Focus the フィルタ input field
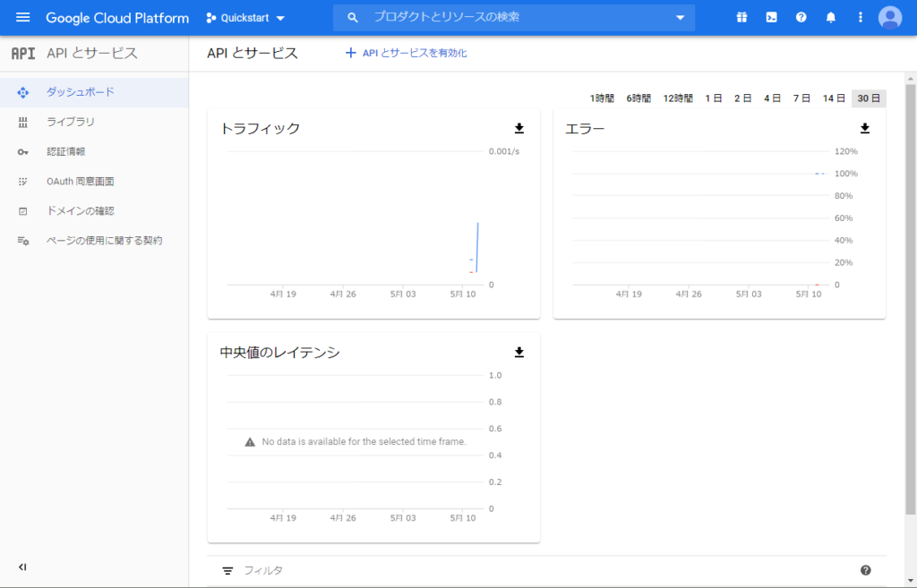Image resolution: width=917 pixels, height=588 pixels. coord(547,570)
